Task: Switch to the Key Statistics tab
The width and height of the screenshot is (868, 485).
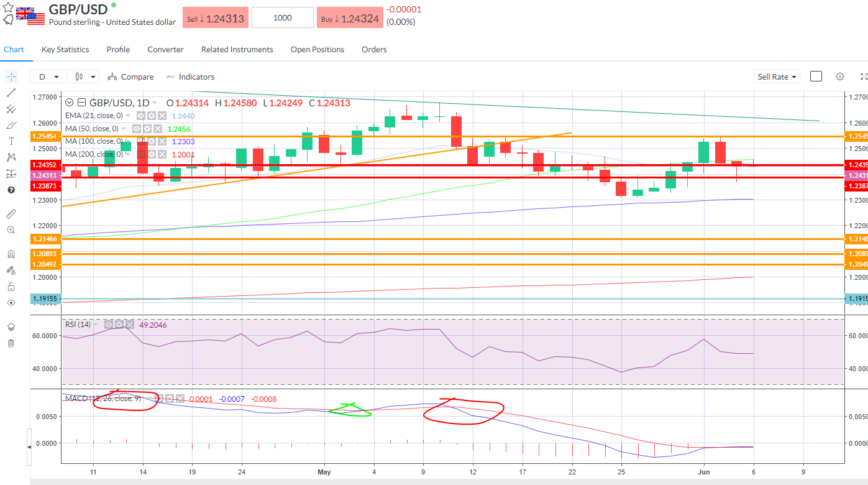Action: coord(65,49)
